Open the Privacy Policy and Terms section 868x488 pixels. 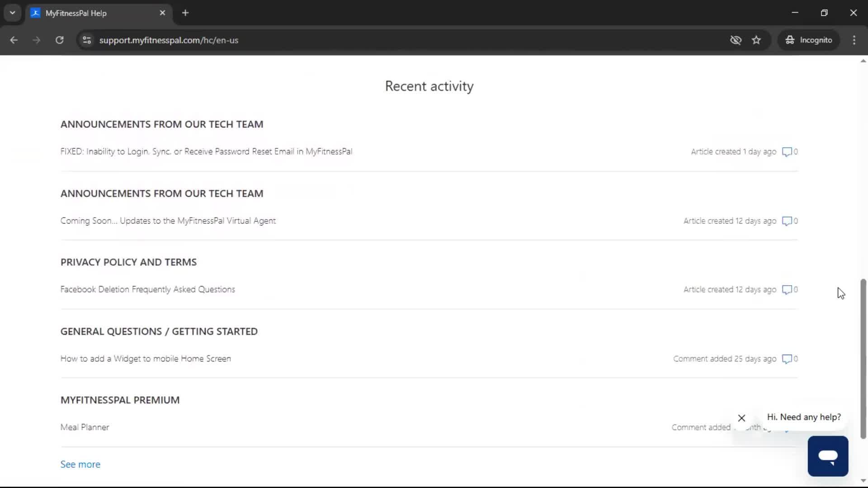[128, 263]
